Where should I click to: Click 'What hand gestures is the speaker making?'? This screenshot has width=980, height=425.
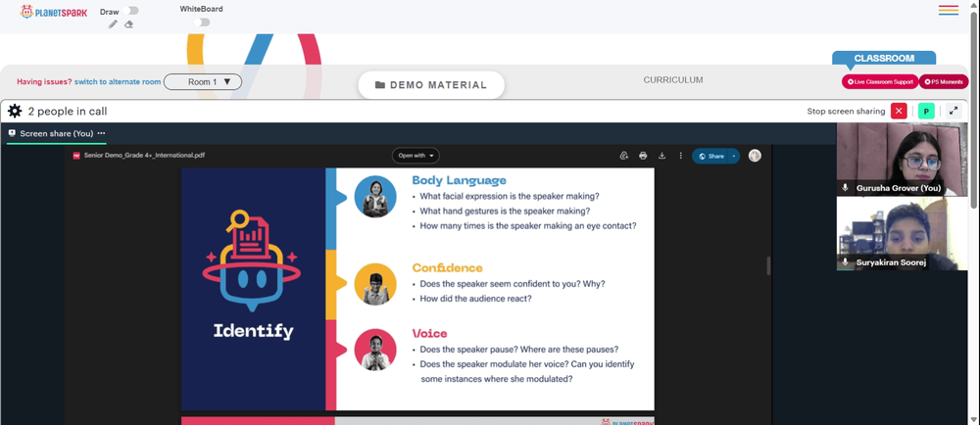pos(505,211)
